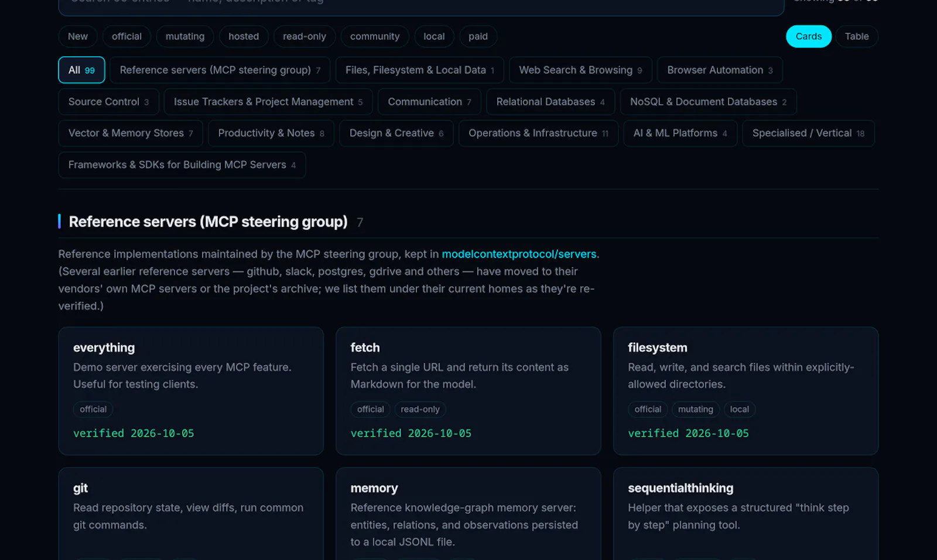The image size is (937, 560).
Task: Select Web Search & Browsing category
Action: coord(580,70)
